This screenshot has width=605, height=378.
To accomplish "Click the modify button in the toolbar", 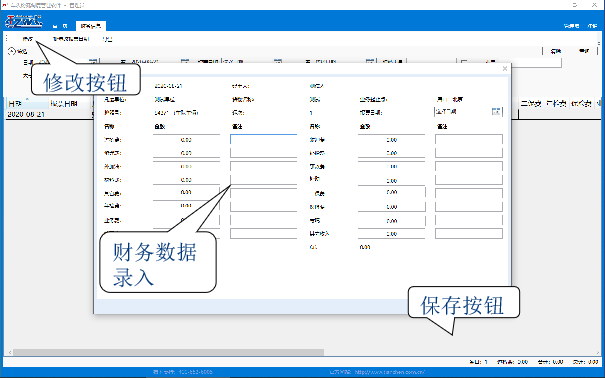I will pos(27,39).
